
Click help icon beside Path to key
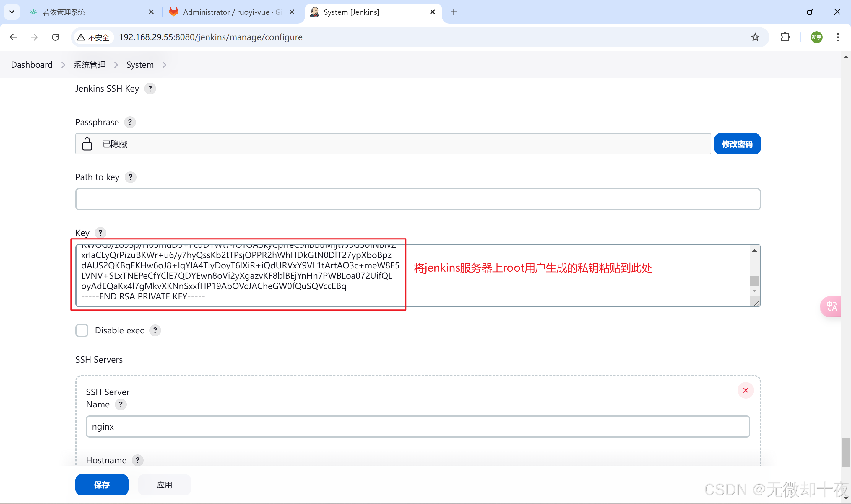[131, 177]
